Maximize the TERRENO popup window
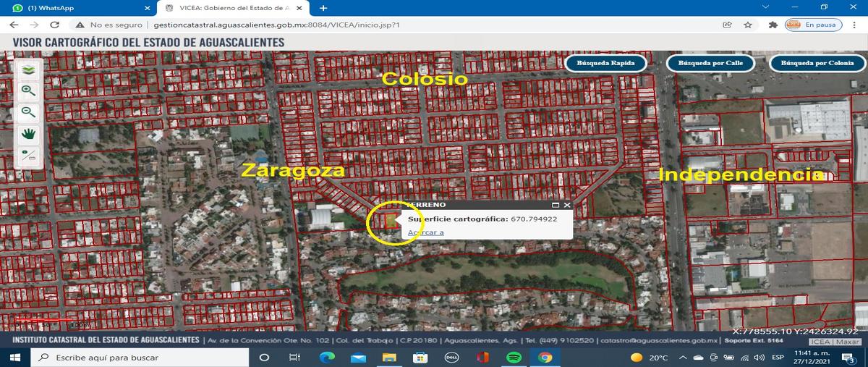Image resolution: width=868 pixels, height=367 pixels. [x=555, y=206]
